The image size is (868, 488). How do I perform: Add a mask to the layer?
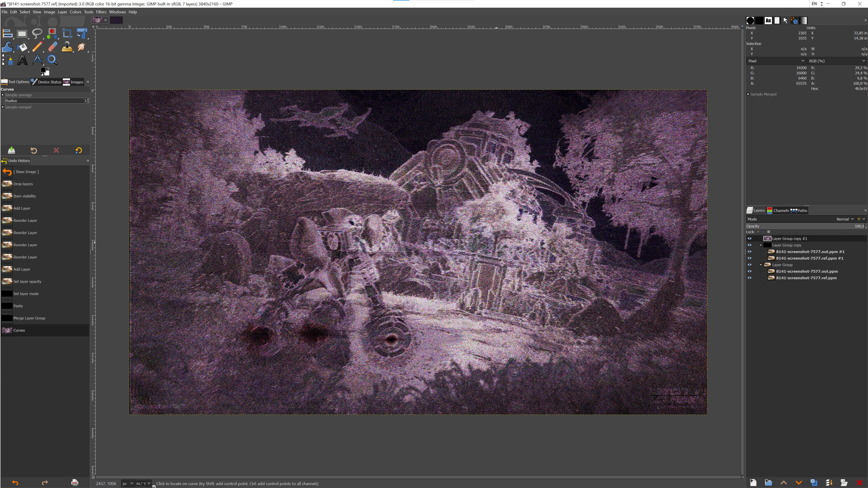click(x=844, y=483)
